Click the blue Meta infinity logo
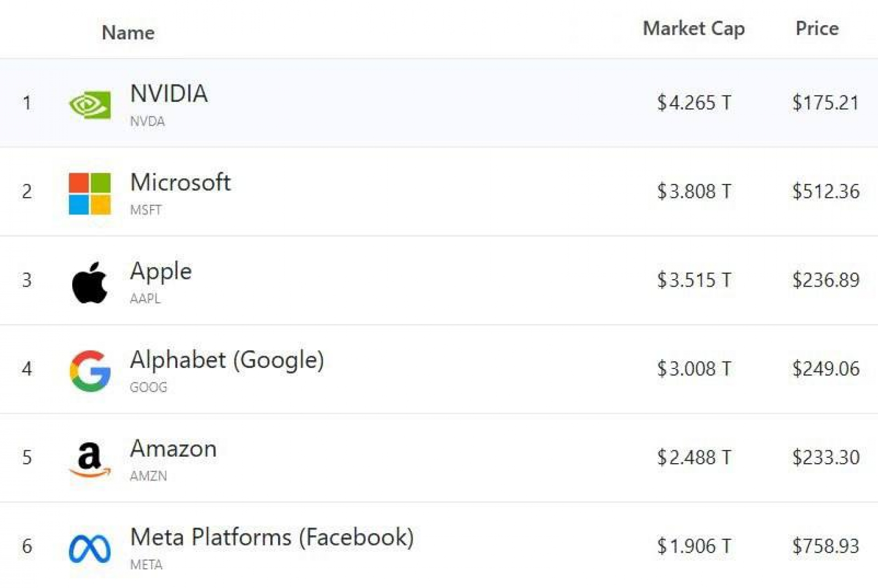This screenshot has height=588, width=878. click(90, 548)
